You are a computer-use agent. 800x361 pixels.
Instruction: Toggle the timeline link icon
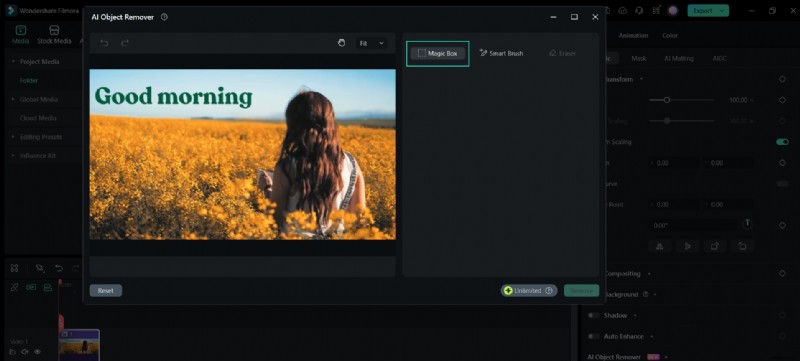(x=14, y=288)
